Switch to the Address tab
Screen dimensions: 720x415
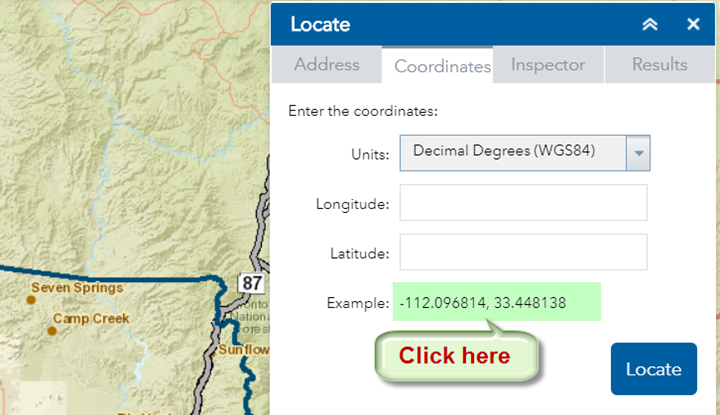tap(326, 65)
